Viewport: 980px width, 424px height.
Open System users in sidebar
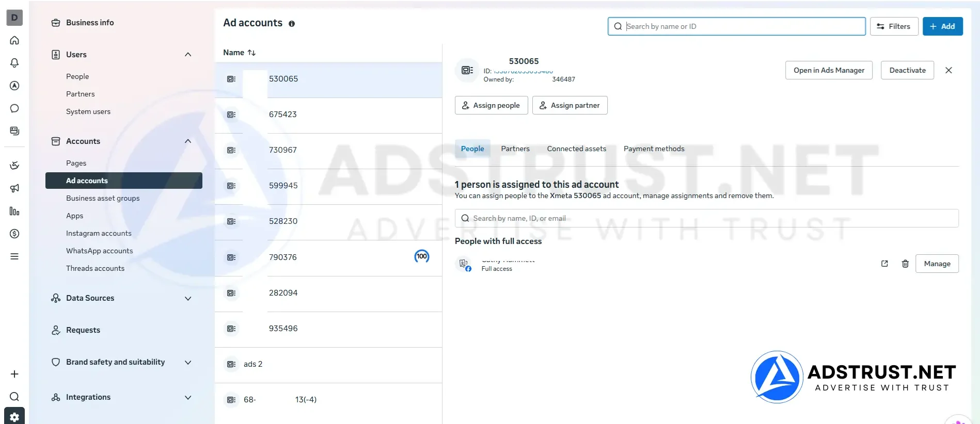coord(88,111)
